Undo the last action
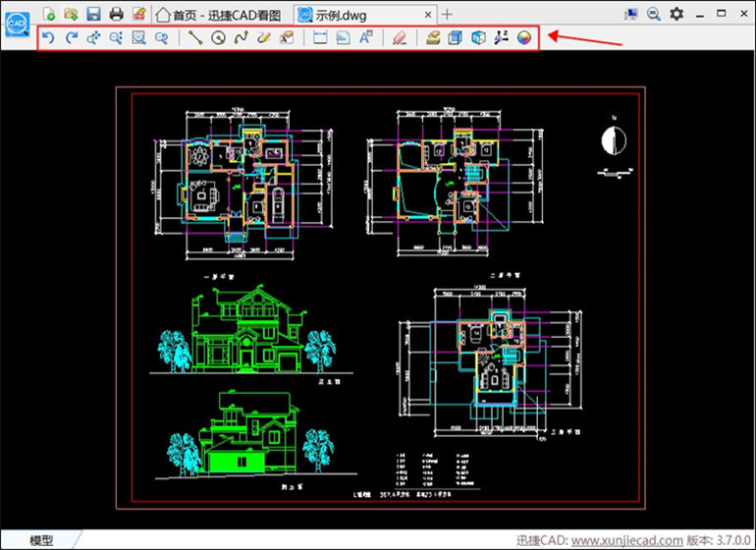The height and width of the screenshot is (550, 756). click(48, 37)
